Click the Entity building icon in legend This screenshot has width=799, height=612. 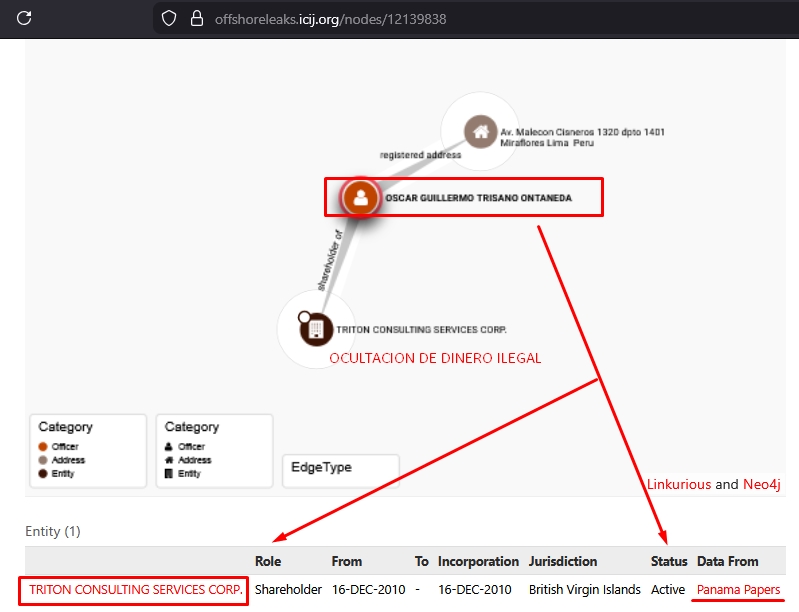[170, 473]
